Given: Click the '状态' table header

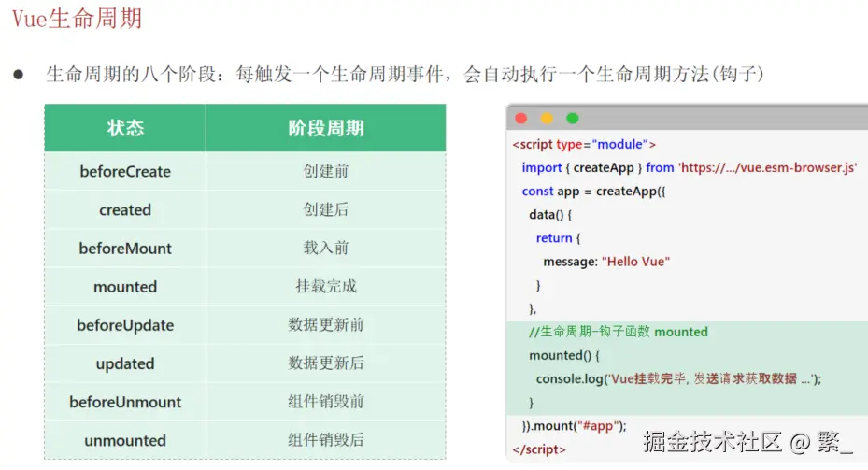Looking at the screenshot, I should [125, 128].
